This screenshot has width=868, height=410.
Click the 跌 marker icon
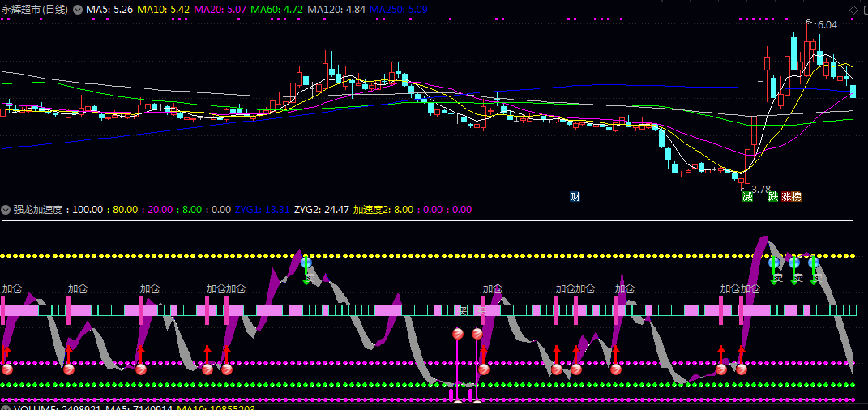[x=772, y=196]
